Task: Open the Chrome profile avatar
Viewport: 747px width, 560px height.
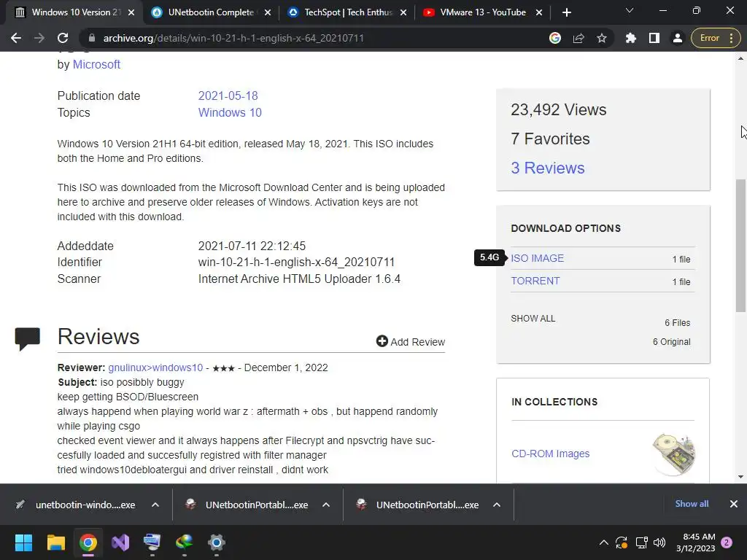Action: (x=677, y=38)
